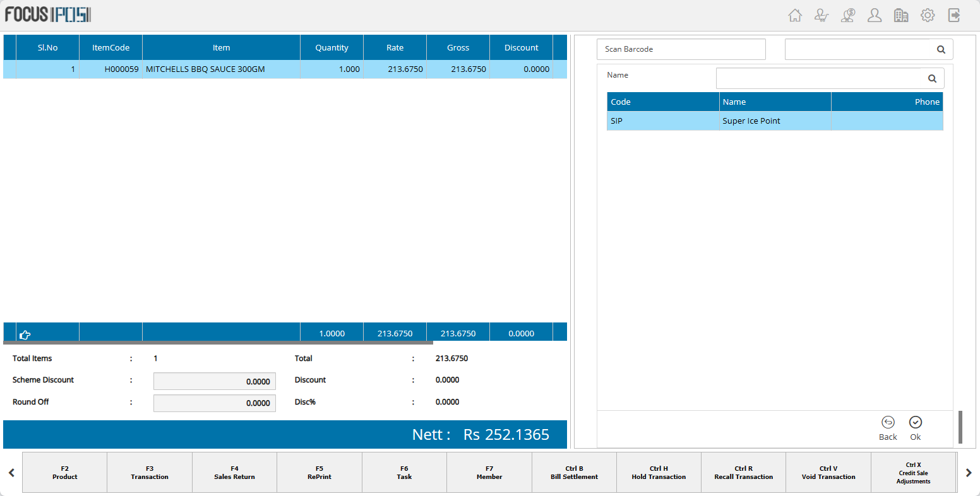The width and height of the screenshot is (980, 496).
Task: Click the Back arrow icon in member panel
Action: click(x=888, y=423)
